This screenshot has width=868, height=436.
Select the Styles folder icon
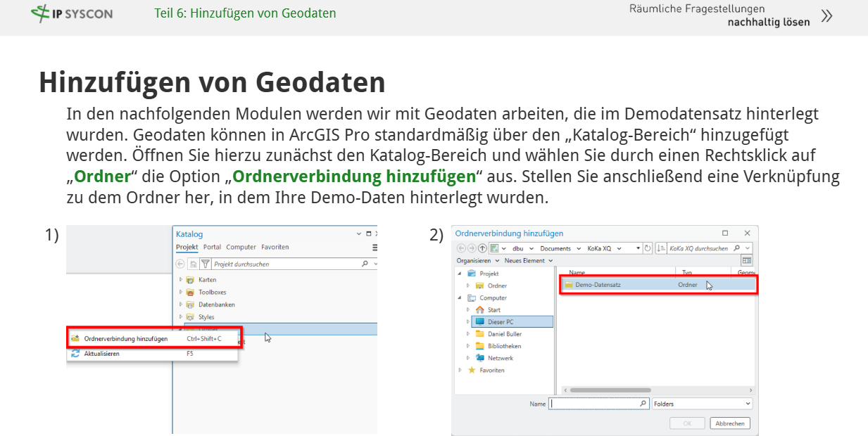point(190,317)
